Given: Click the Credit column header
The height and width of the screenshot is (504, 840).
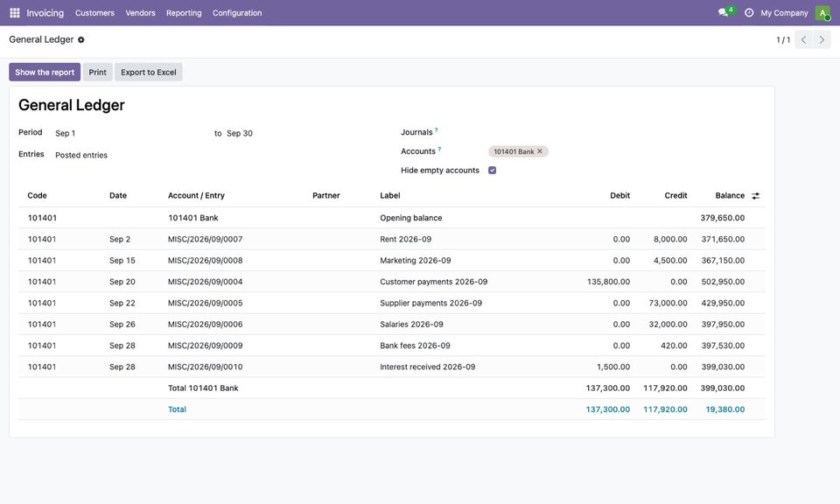Looking at the screenshot, I should [x=676, y=196].
